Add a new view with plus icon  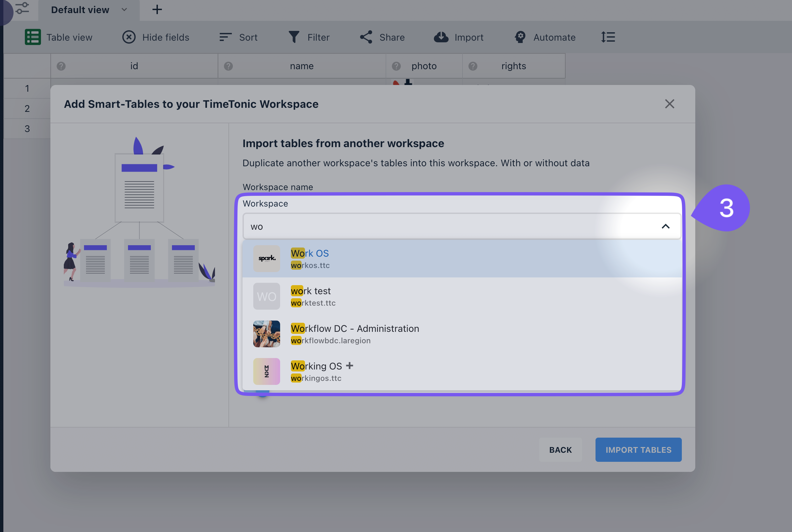(157, 9)
